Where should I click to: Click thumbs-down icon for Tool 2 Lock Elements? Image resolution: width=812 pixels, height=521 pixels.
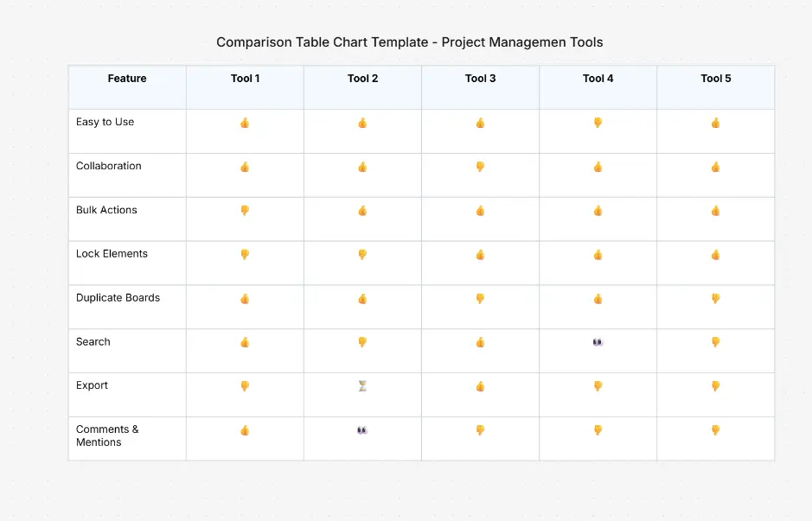362,255
